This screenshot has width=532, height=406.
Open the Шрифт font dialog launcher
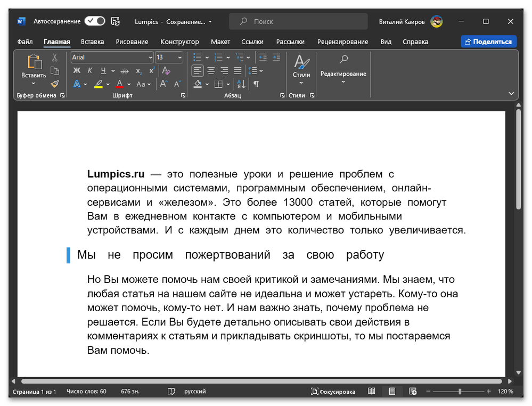tap(183, 95)
